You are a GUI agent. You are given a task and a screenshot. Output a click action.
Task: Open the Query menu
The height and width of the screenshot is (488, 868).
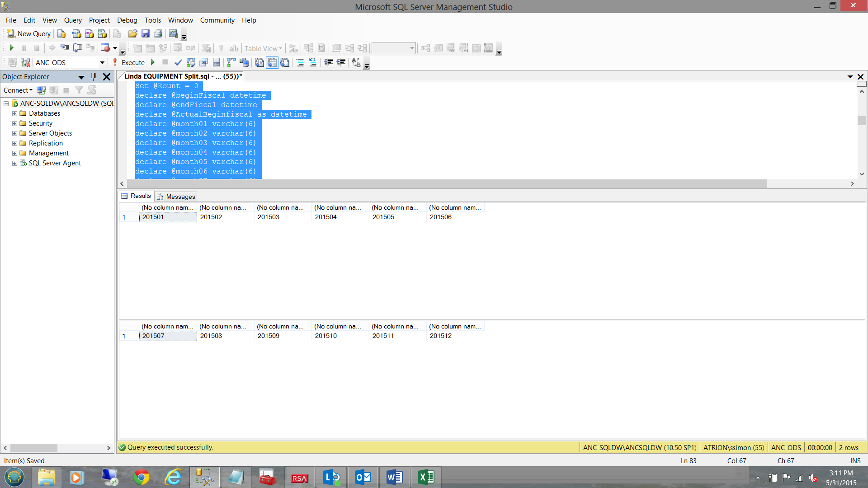click(x=73, y=20)
